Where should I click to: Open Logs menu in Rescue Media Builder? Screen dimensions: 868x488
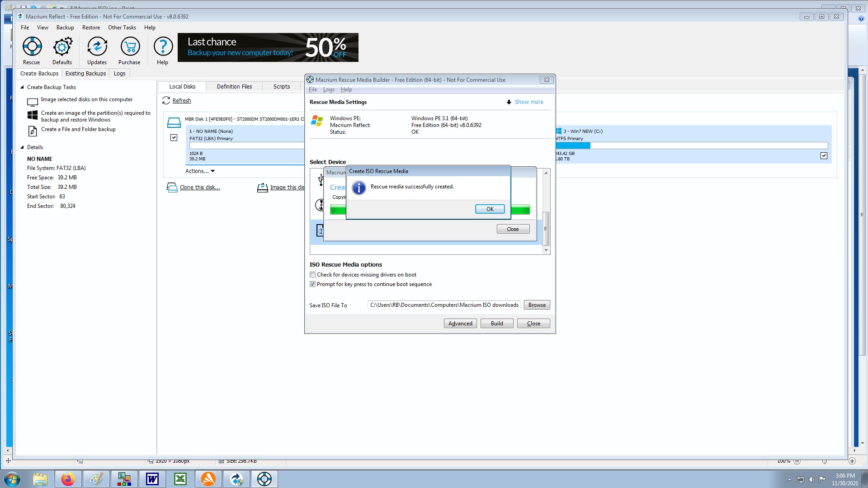(x=329, y=89)
